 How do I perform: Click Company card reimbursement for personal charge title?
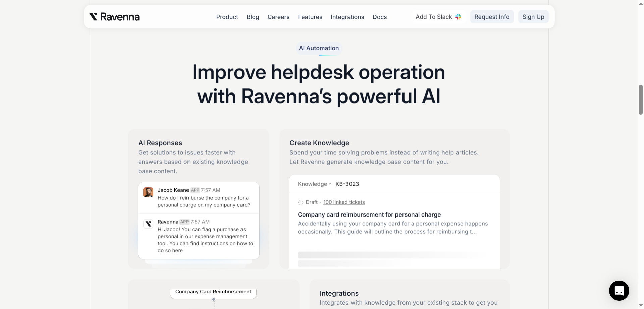point(369,214)
